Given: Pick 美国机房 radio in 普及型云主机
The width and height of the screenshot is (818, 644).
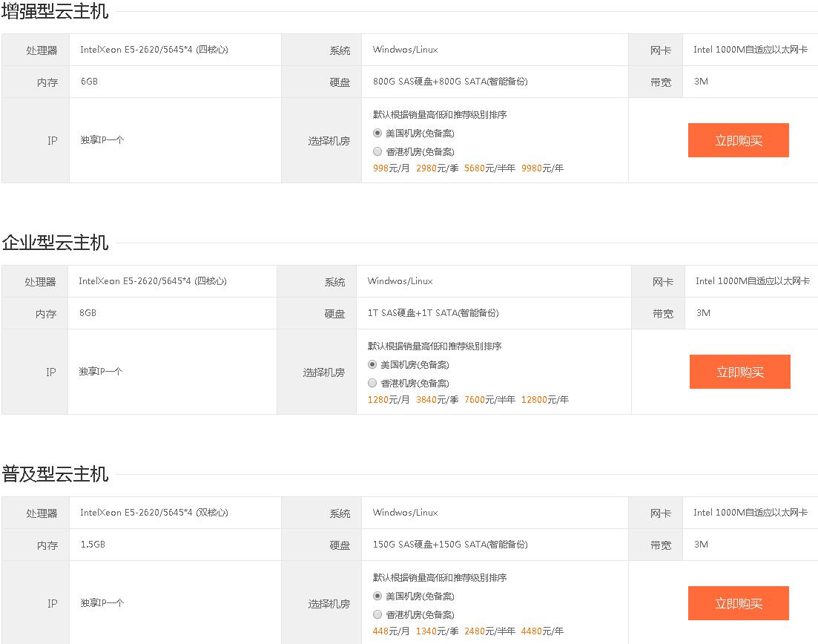Looking at the screenshot, I should [x=377, y=597].
